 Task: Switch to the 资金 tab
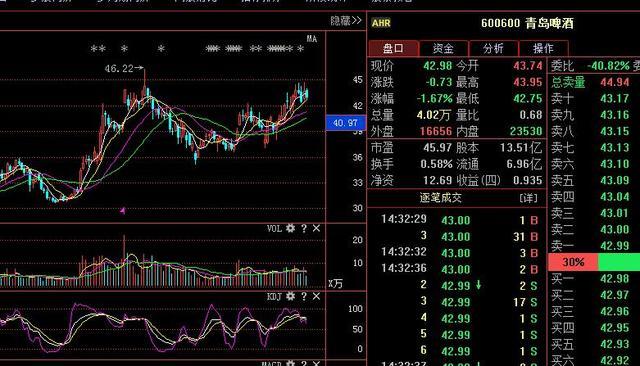click(x=443, y=49)
